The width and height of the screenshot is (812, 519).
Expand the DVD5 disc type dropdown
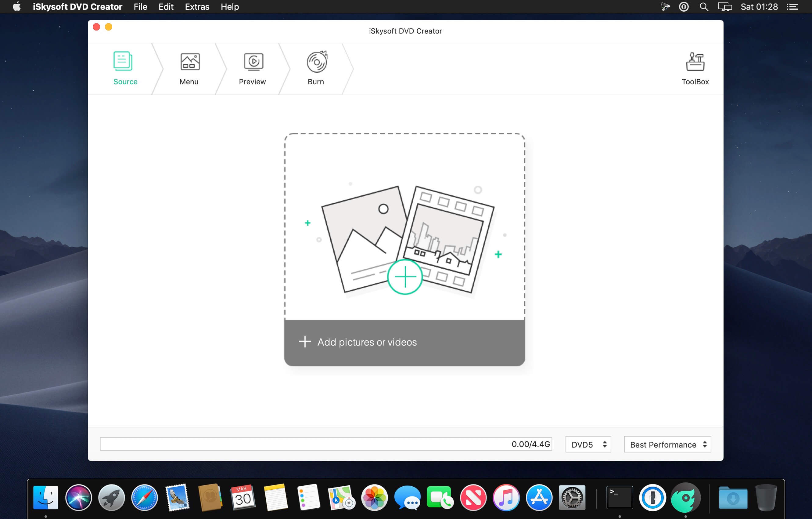588,445
